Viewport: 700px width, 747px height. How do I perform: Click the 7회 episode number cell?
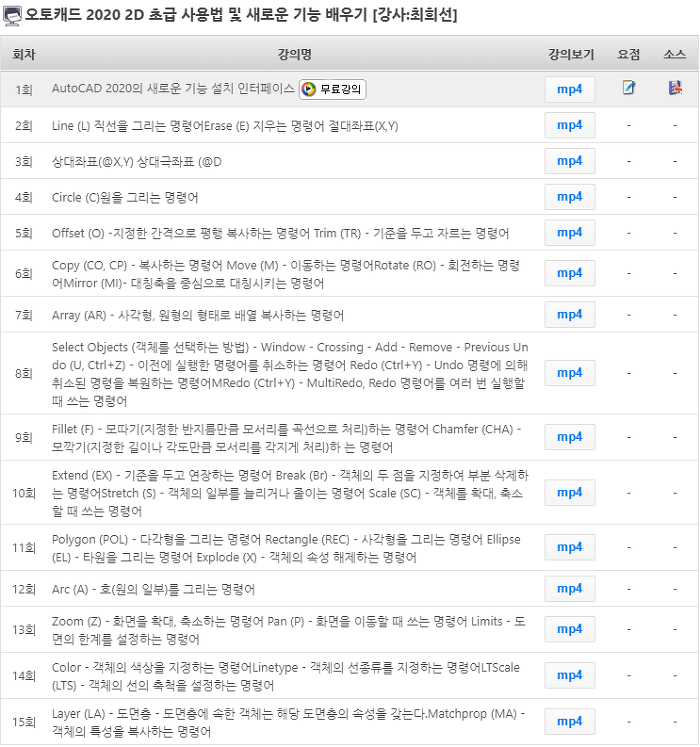[x=24, y=315]
